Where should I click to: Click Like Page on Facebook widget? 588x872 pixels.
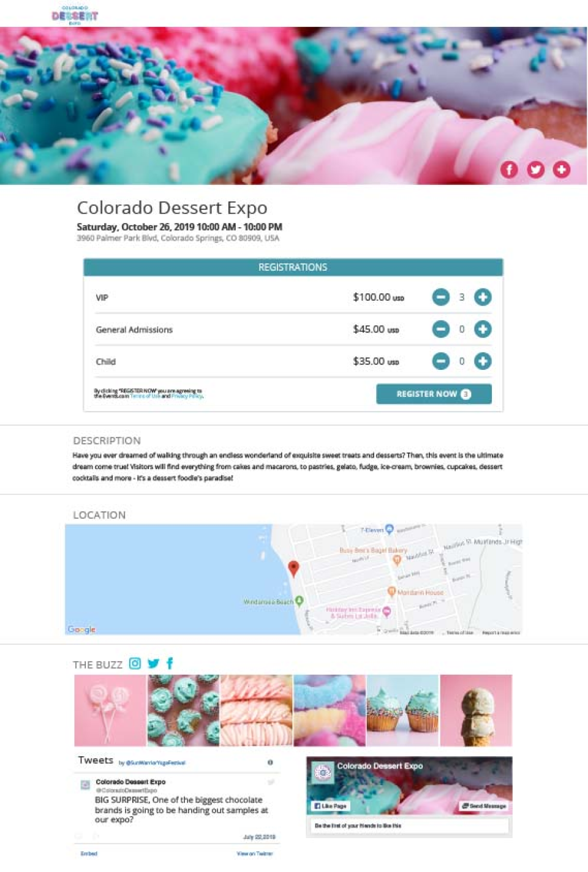(x=331, y=806)
